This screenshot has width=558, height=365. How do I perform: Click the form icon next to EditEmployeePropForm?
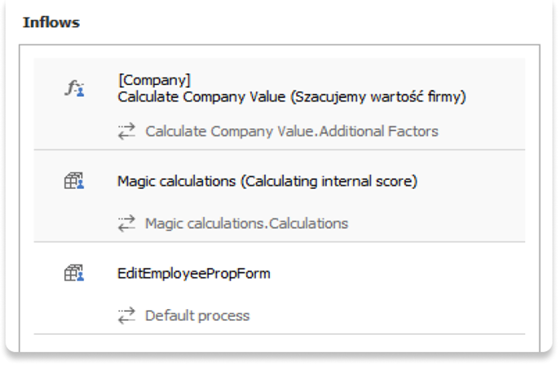[x=74, y=273]
